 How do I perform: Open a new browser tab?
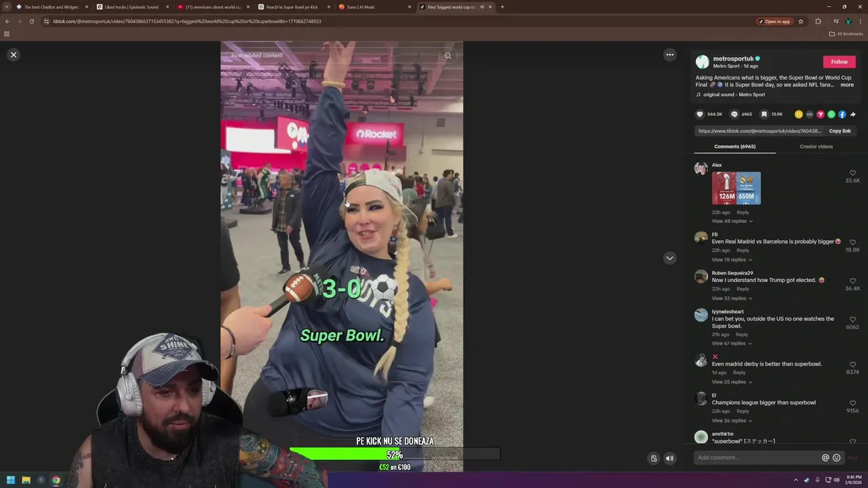click(x=502, y=7)
